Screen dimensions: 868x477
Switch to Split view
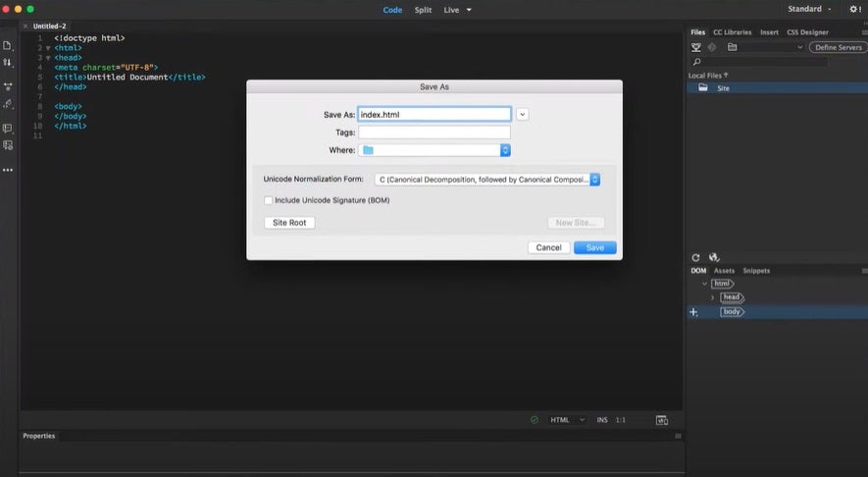tap(423, 10)
